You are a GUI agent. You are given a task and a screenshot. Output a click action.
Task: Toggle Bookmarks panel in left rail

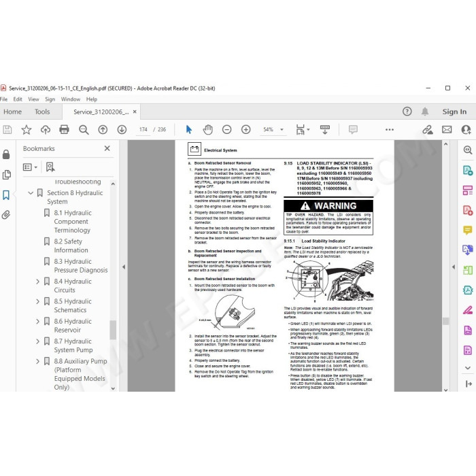[6, 195]
